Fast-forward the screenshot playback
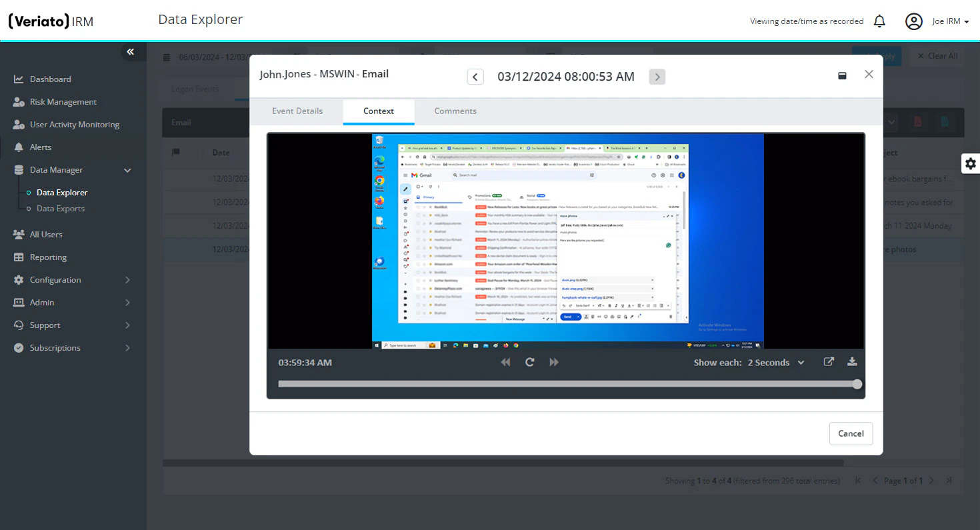This screenshot has width=980, height=530. tap(553, 361)
